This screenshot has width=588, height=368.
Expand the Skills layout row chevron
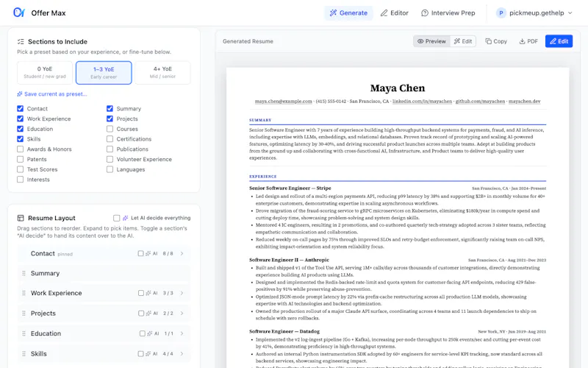[182, 354]
